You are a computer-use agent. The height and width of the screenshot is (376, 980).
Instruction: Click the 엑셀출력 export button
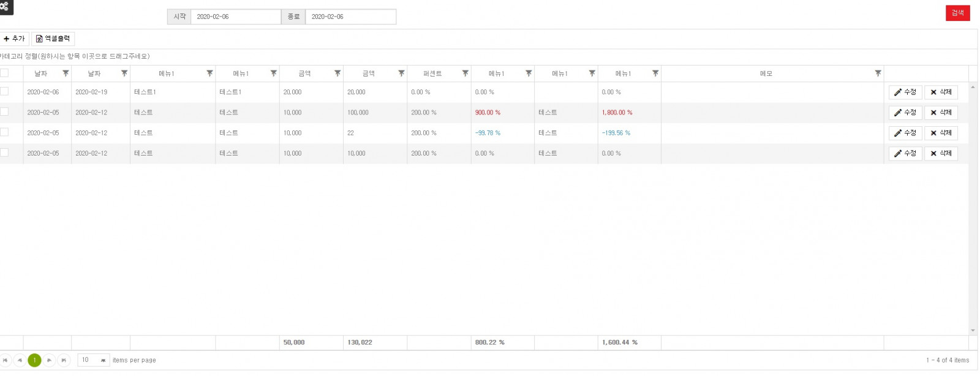pos(53,39)
